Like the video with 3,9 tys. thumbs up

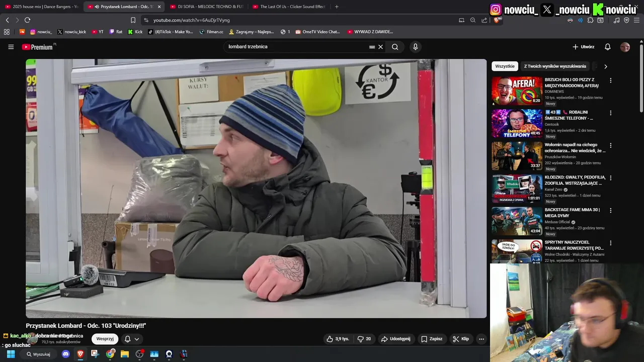[x=338, y=339]
